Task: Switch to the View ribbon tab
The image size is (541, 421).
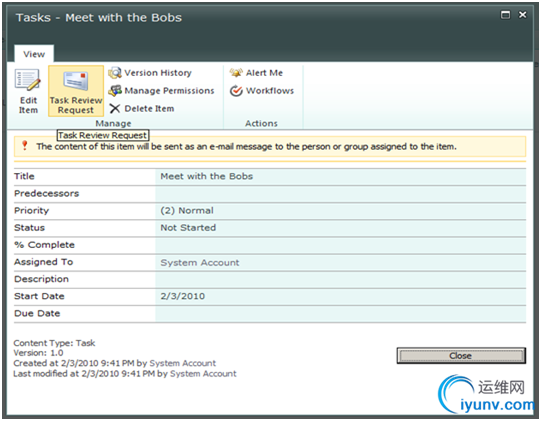Action: tap(34, 54)
